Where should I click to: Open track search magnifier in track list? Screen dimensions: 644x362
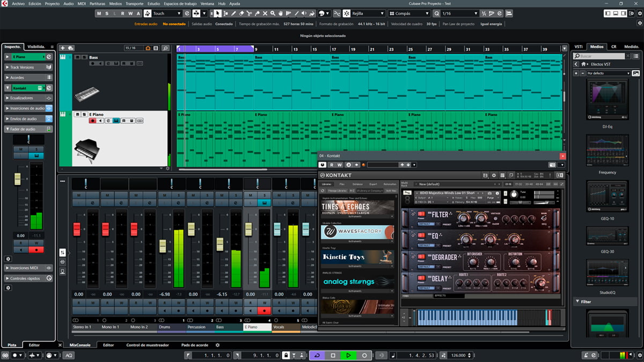(x=165, y=48)
